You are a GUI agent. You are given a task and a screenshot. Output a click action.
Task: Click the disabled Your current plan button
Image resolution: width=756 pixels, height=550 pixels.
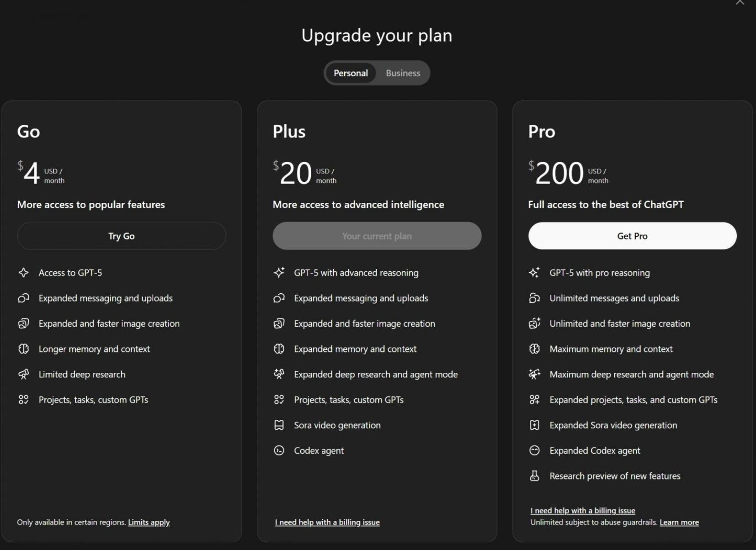coord(377,236)
